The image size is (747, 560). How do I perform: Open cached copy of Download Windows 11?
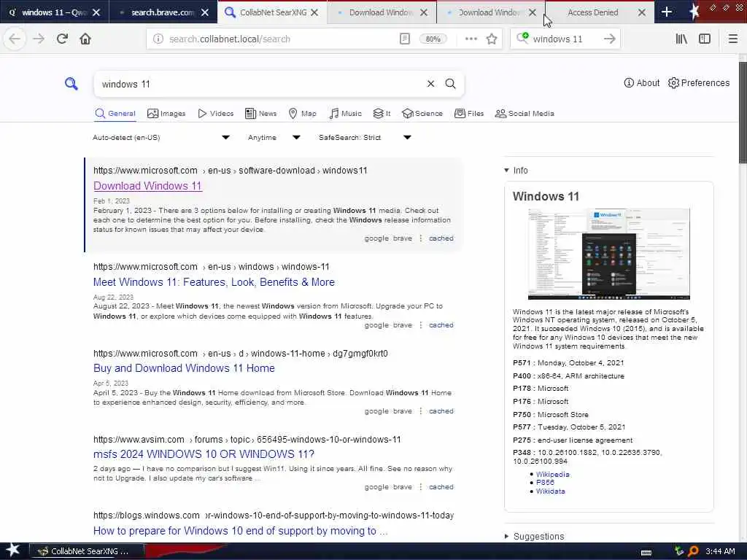point(441,238)
